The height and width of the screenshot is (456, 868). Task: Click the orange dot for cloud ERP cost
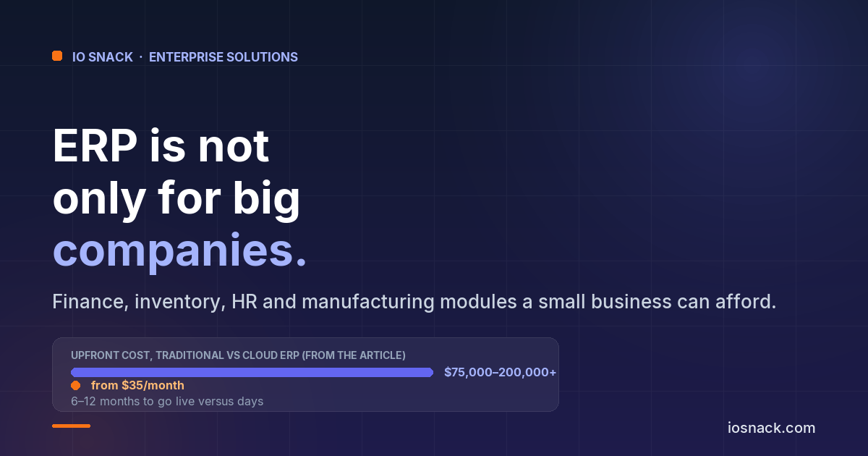[75, 386]
